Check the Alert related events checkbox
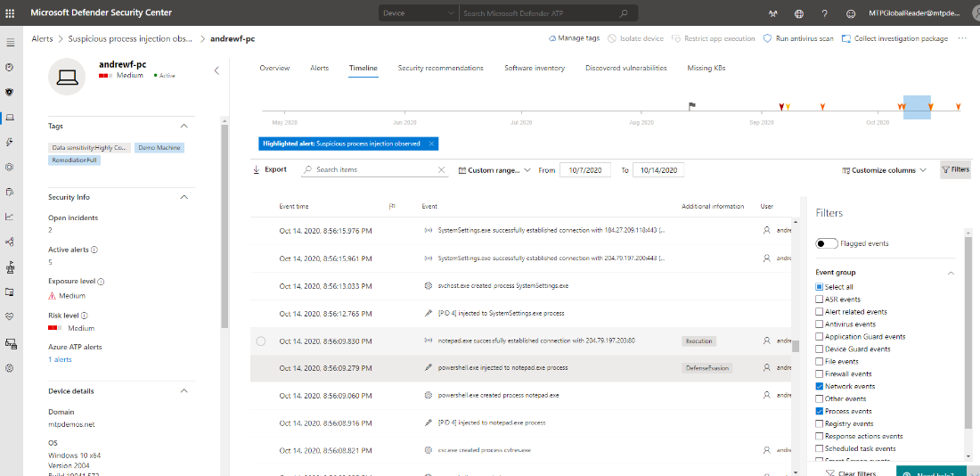 pyautogui.click(x=819, y=311)
